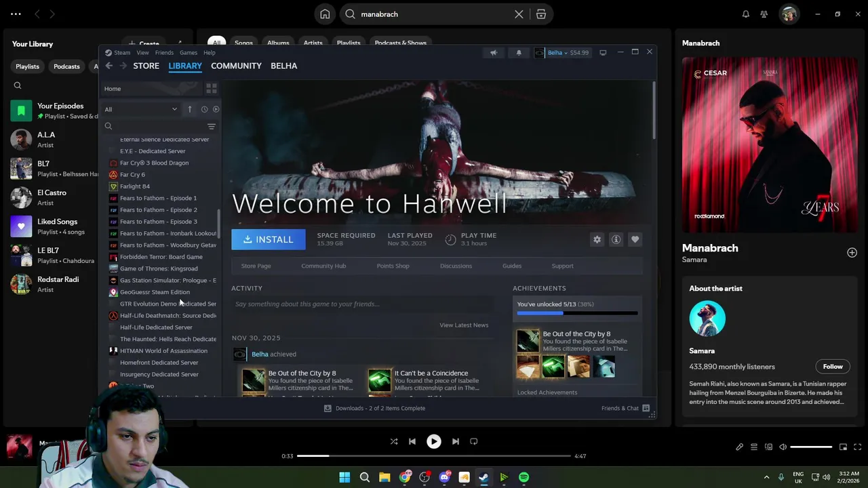
Task: Open Spotify browse icon next to search
Action: coord(540,14)
